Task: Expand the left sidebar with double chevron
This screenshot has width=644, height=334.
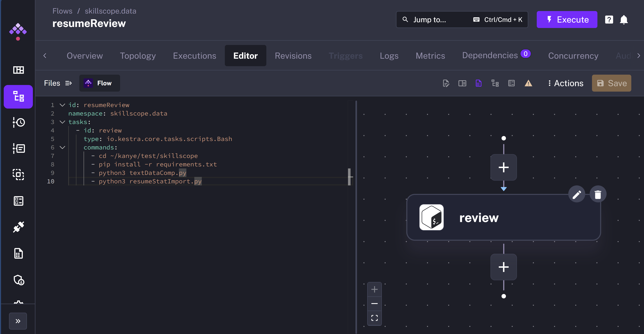Action: pos(18,321)
